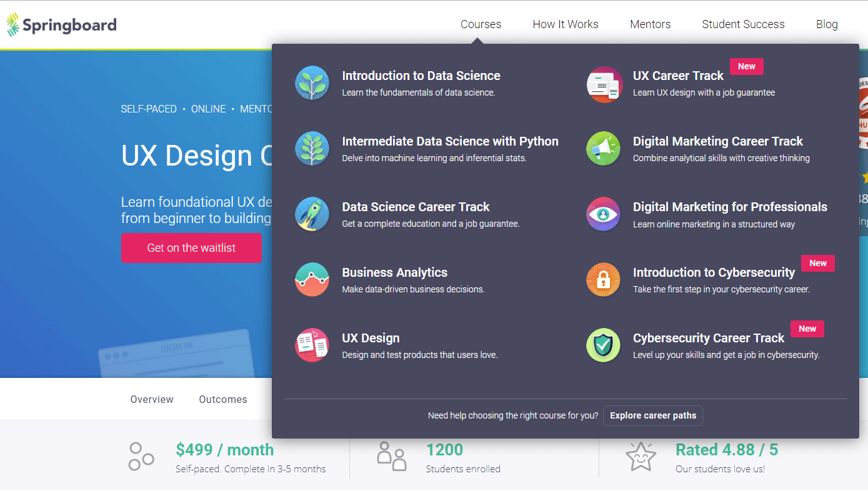The image size is (868, 491).
Task: Click 'Self-paced. Complete in 3-5 months' text
Action: (x=251, y=469)
